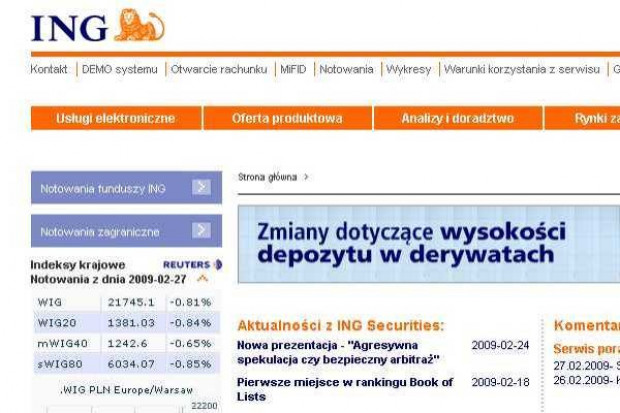Open Analizy i doradztwo menu tab
This screenshot has height=413, width=620.
pyautogui.click(x=458, y=118)
